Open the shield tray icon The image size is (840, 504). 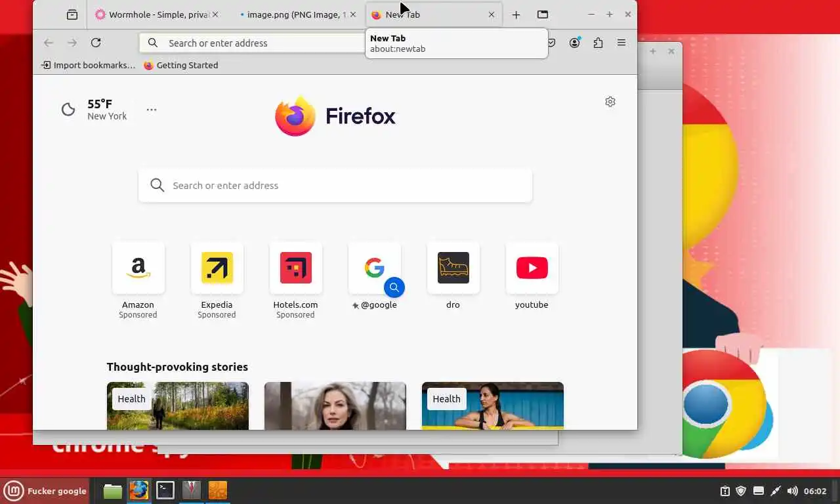pyautogui.click(x=741, y=491)
